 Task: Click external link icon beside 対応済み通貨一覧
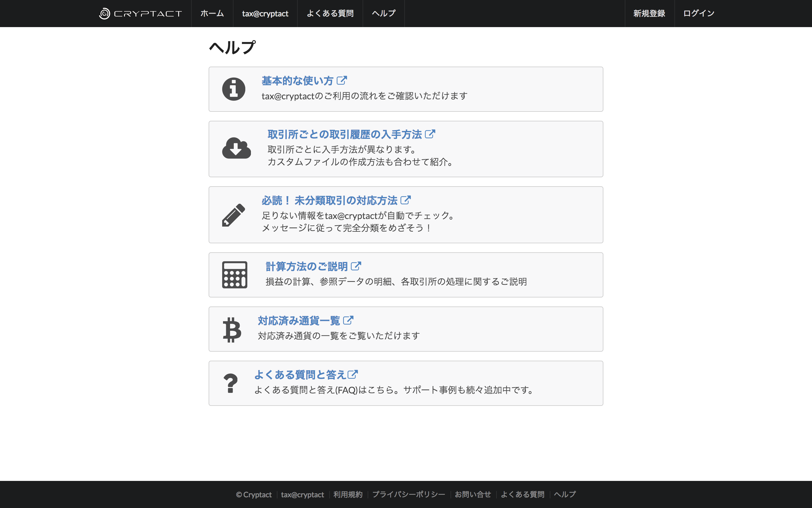[x=348, y=321]
